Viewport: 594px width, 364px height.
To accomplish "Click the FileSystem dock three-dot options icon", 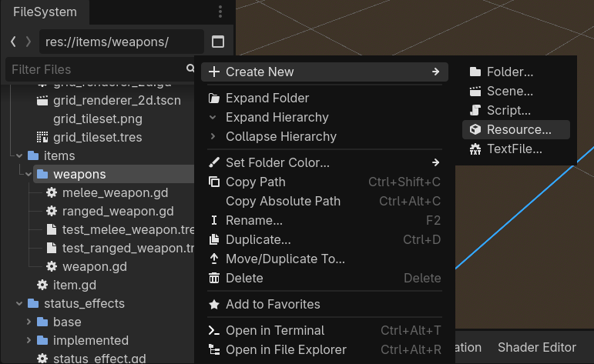I will [x=220, y=12].
